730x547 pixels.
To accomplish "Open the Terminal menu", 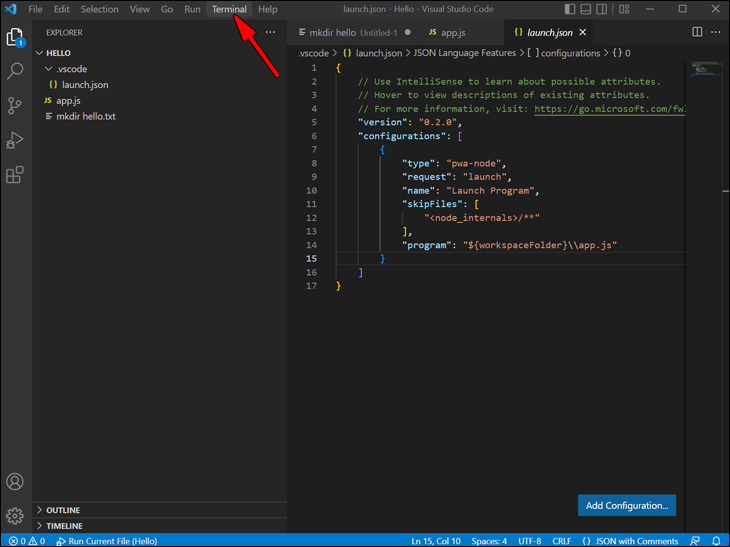I will (229, 9).
